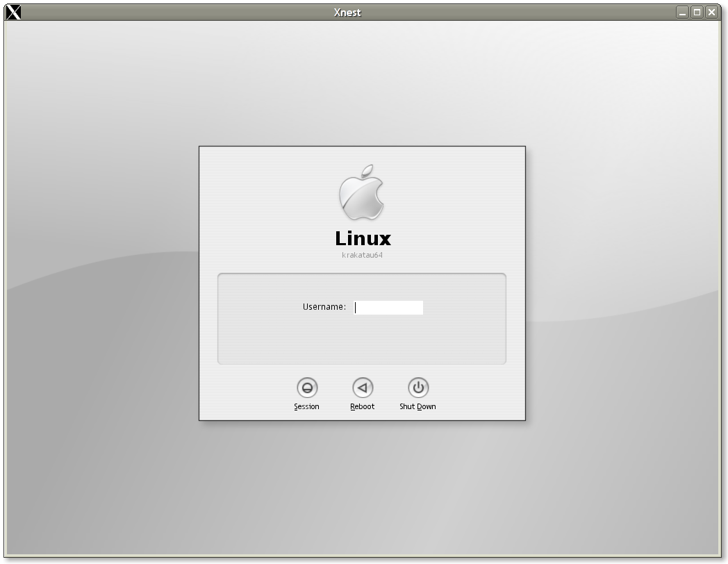Focus the Username input field
This screenshot has width=728, height=564.
388,307
